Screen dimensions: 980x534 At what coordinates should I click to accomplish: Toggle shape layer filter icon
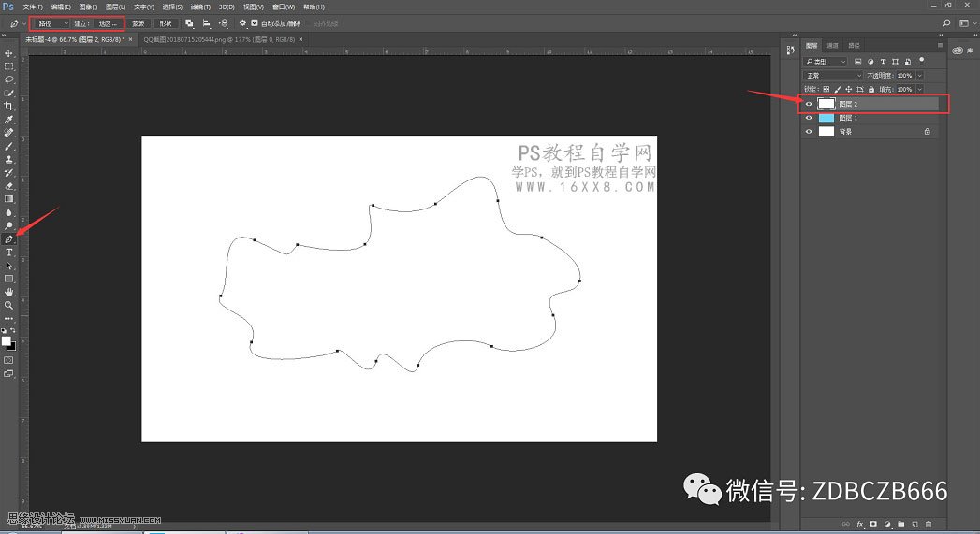pyautogui.click(x=895, y=61)
